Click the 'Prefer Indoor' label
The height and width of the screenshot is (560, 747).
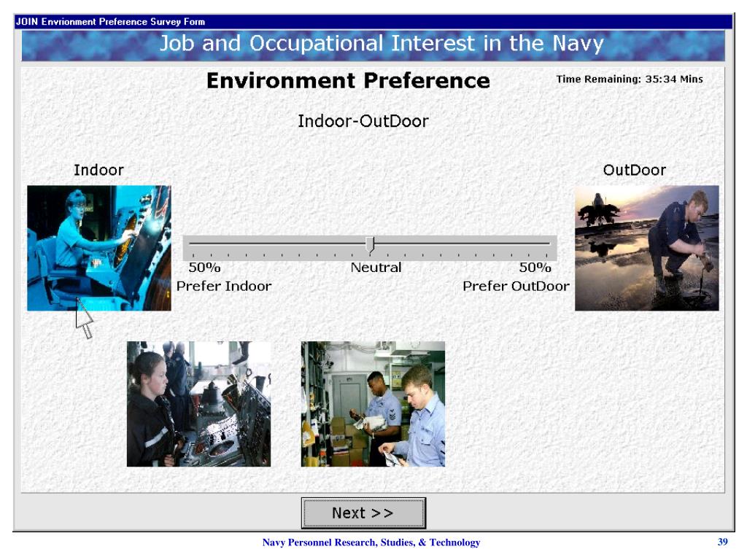[224, 286]
